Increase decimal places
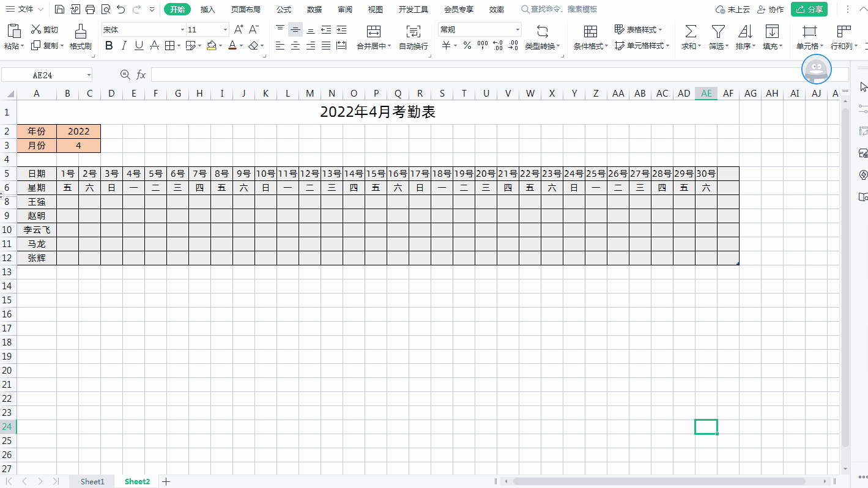 pos(498,45)
